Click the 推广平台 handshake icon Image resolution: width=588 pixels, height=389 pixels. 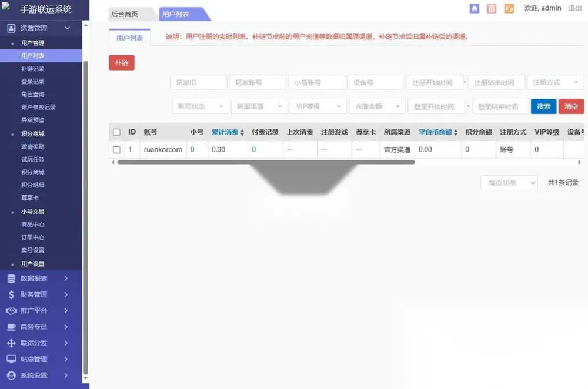(11, 311)
